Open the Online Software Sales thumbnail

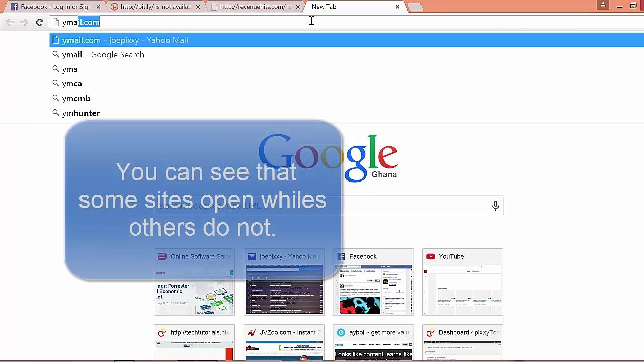coord(194,282)
